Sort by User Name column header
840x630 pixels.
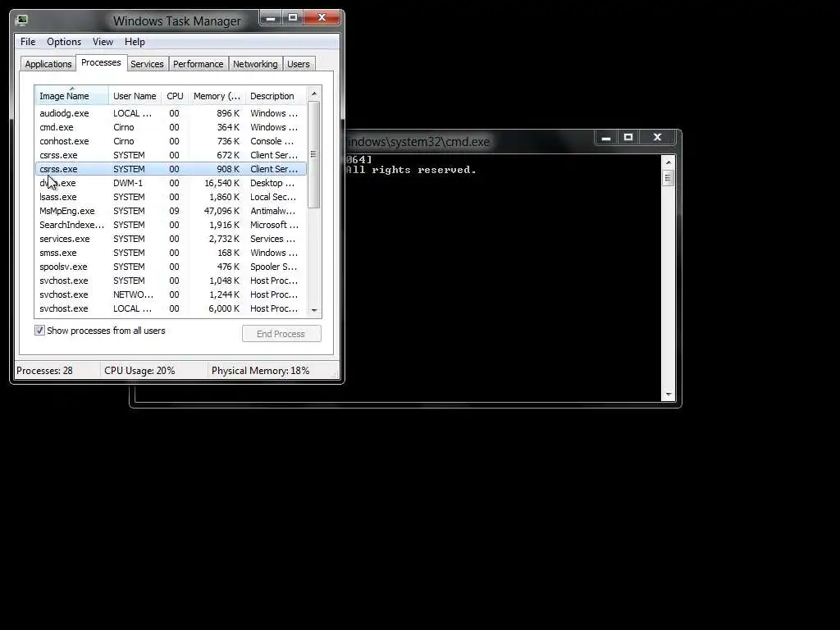point(135,96)
